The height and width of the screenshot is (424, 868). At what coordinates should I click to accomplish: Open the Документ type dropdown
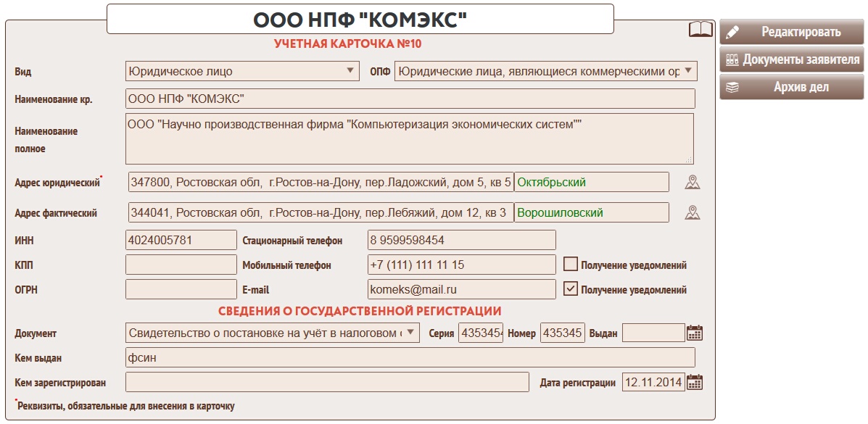272,333
